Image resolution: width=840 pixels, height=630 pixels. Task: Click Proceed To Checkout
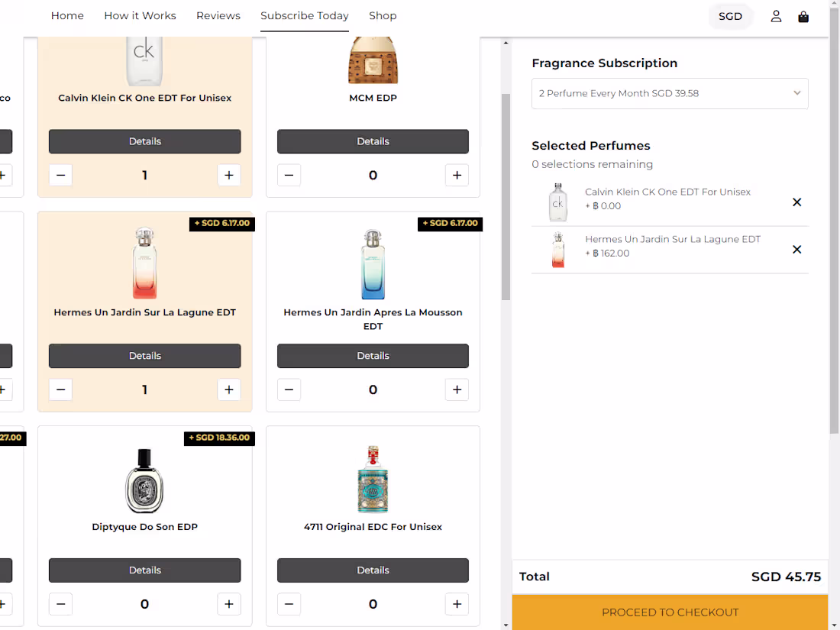pyautogui.click(x=670, y=612)
